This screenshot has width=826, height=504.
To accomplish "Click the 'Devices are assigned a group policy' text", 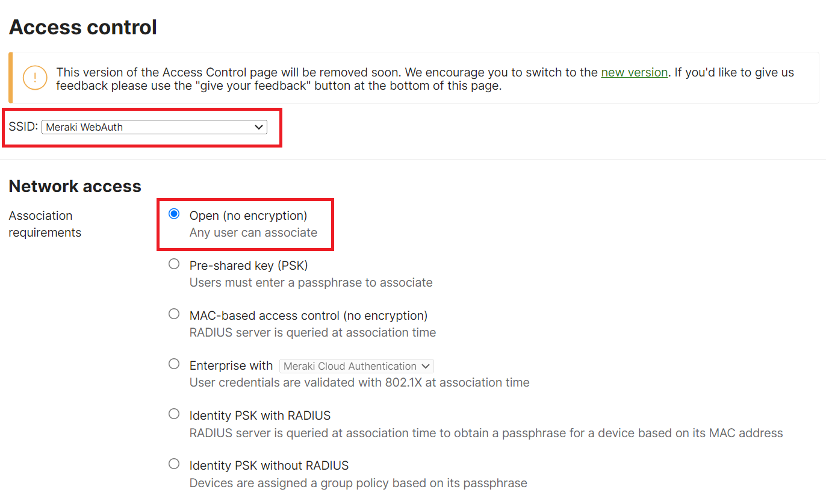I will (358, 483).
